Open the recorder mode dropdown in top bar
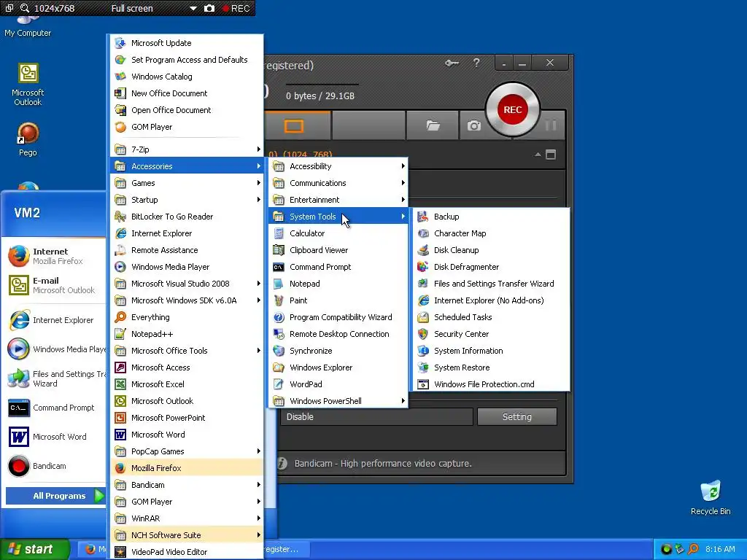747x560 pixels. point(193,9)
